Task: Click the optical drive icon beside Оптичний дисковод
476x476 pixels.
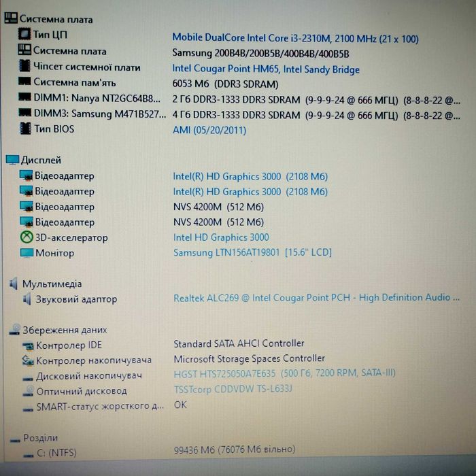Action: (x=29, y=391)
